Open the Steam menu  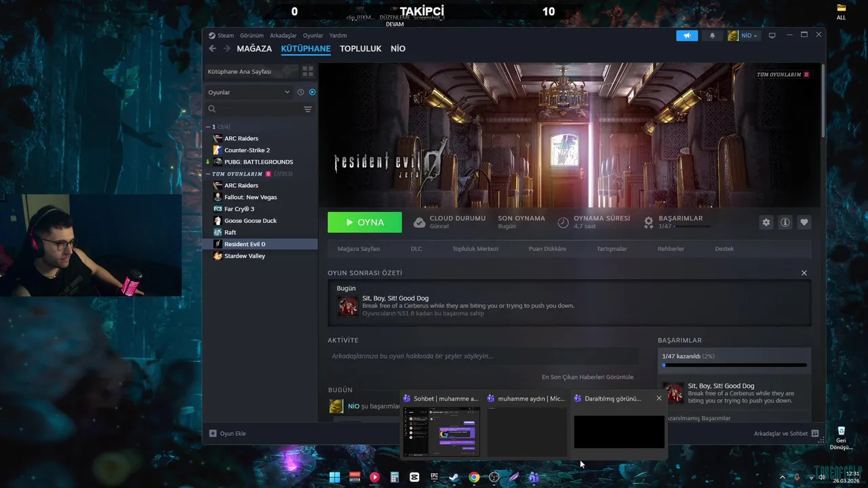coord(221,35)
